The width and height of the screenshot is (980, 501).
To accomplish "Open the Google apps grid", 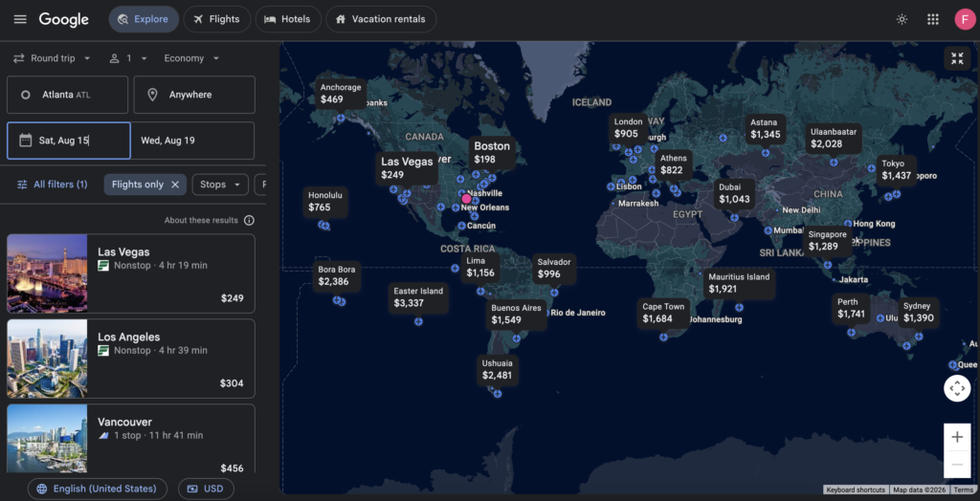I will click(932, 19).
